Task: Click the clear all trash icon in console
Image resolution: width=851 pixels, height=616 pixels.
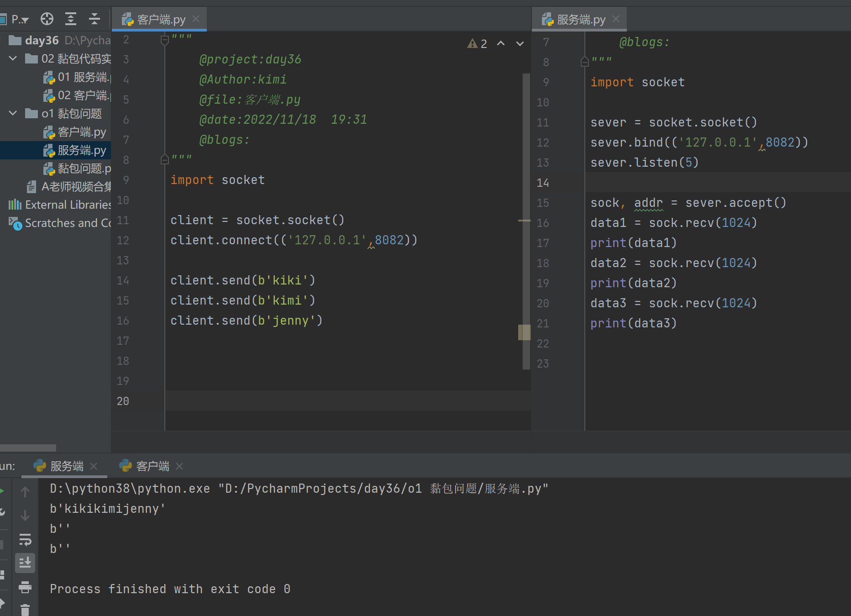Action: [x=25, y=610]
